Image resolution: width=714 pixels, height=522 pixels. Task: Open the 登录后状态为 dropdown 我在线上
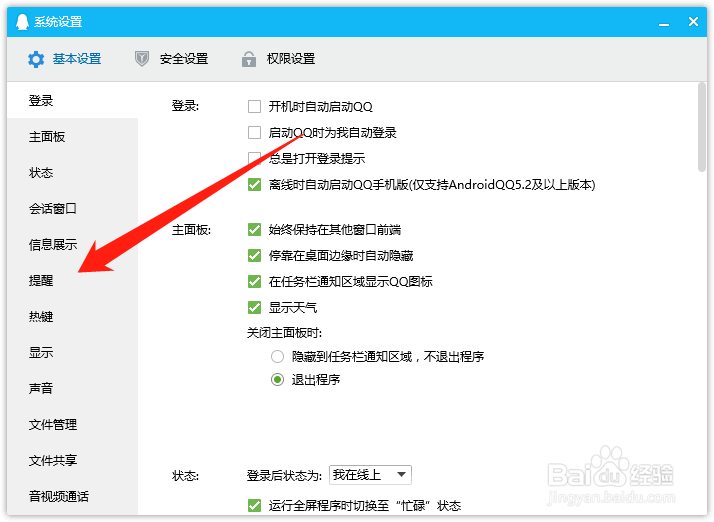point(370,475)
